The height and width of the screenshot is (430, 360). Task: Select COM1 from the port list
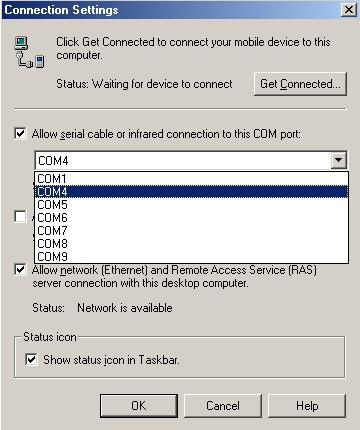[x=191, y=179]
